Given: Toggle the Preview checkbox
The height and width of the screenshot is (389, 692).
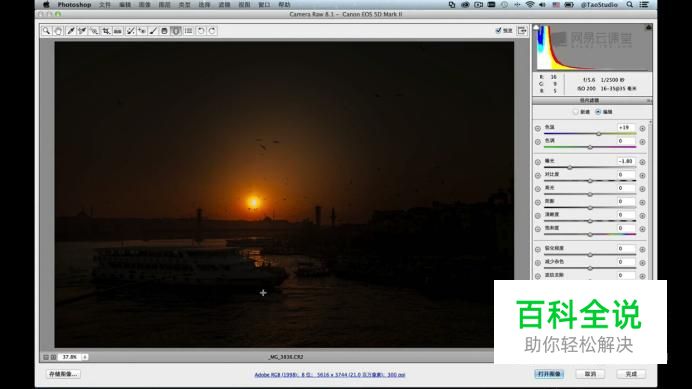Looking at the screenshot, I should [498, 30].
